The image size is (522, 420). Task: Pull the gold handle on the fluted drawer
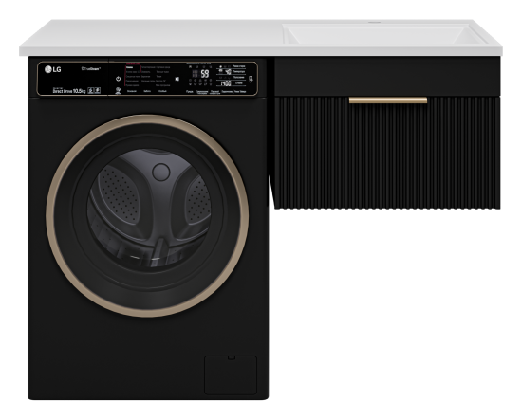coord(388,100)
